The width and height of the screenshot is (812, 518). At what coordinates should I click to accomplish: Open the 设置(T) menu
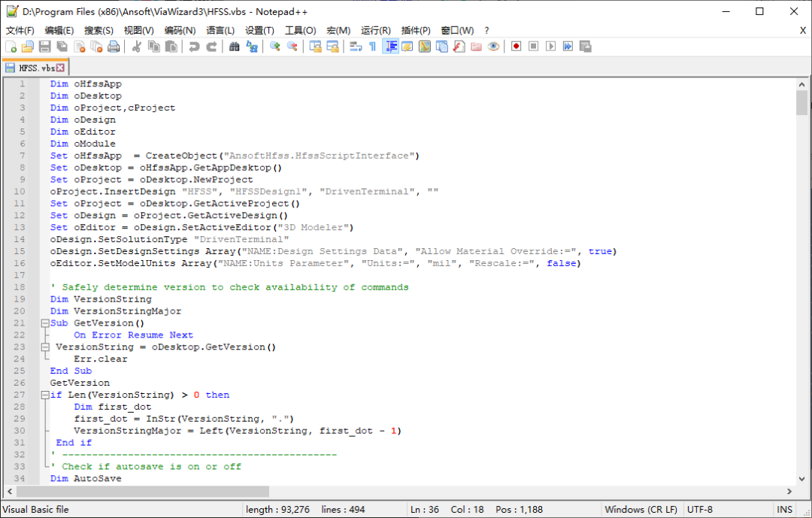click(259, 31)
